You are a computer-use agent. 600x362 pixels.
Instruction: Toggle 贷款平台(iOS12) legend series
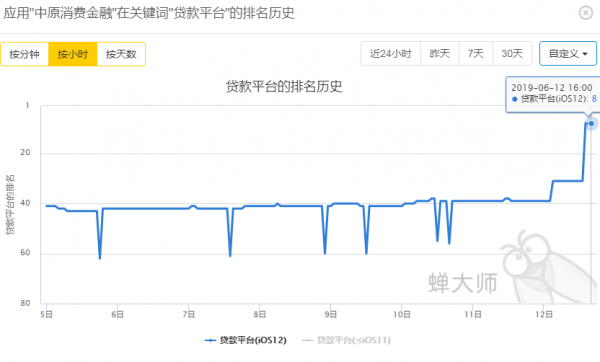pos(246,340)
